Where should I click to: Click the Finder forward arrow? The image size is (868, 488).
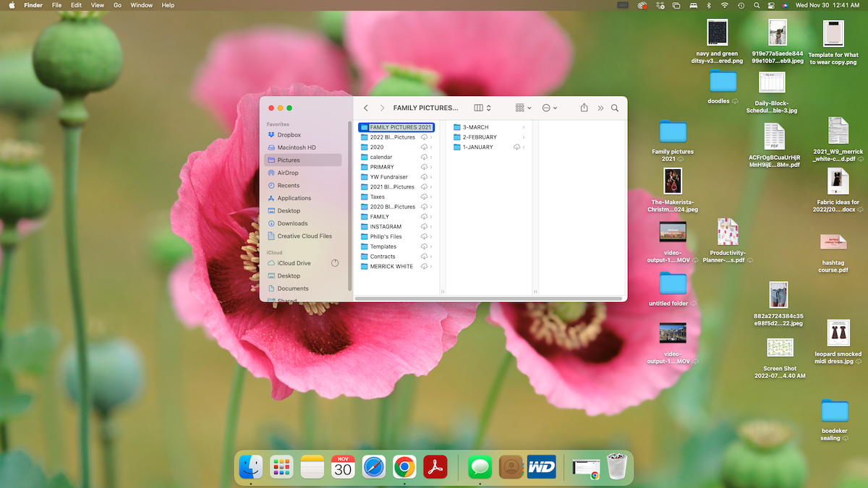click(383, 108)
